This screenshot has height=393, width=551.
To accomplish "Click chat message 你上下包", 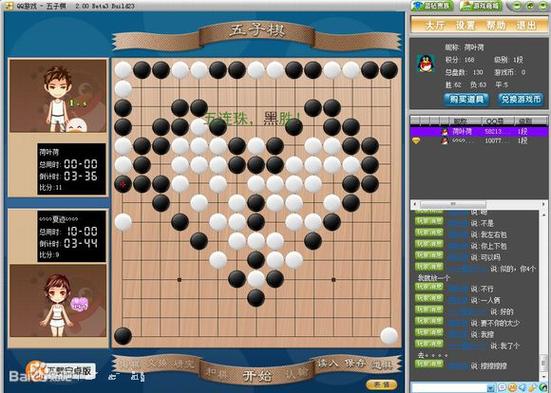I will [493, 246].
